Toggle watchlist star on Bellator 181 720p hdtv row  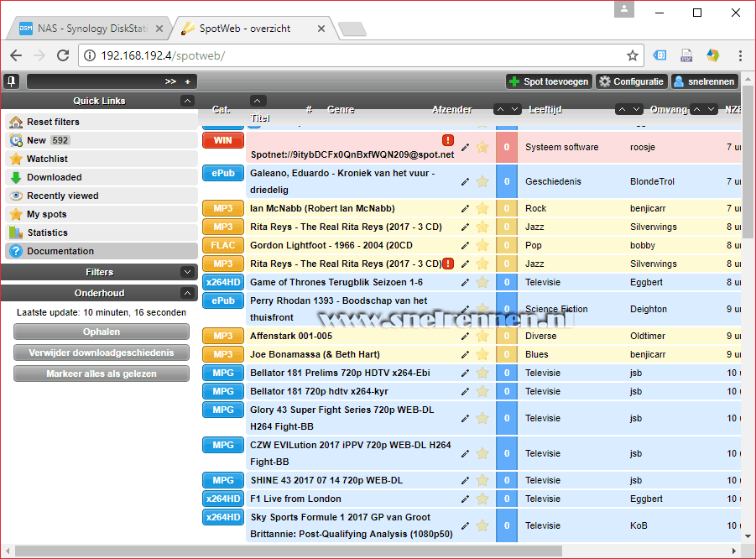tap(482, 392)
